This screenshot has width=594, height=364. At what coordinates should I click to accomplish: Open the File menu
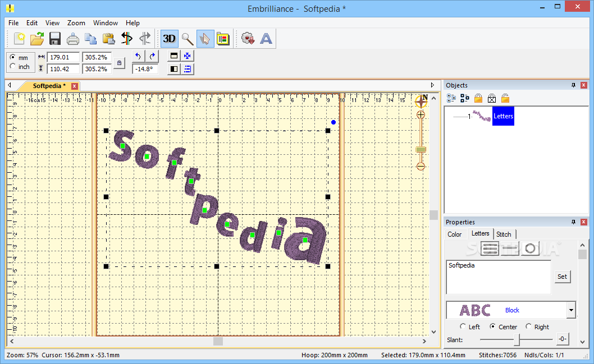13,22
